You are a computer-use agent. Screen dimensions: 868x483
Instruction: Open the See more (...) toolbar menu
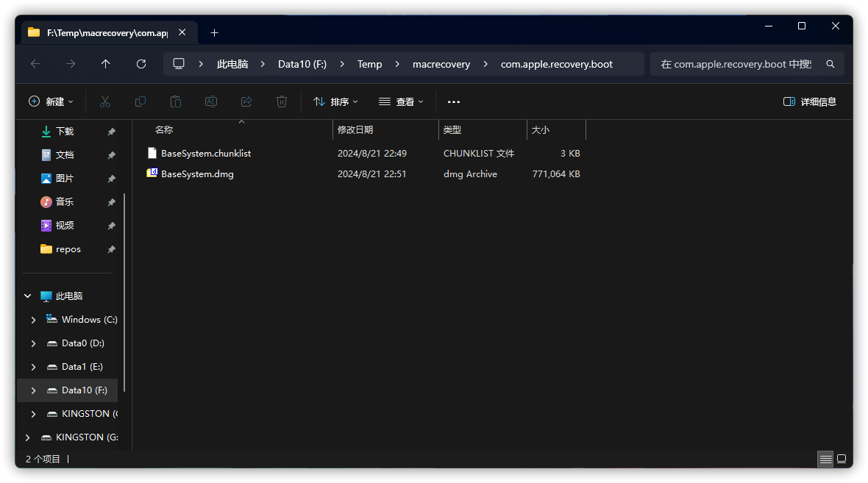(x=453, y=101)
